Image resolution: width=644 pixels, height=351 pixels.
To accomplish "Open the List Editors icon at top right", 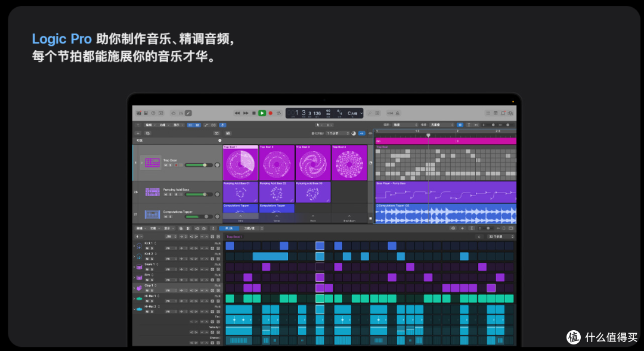I will pos(488,113).
